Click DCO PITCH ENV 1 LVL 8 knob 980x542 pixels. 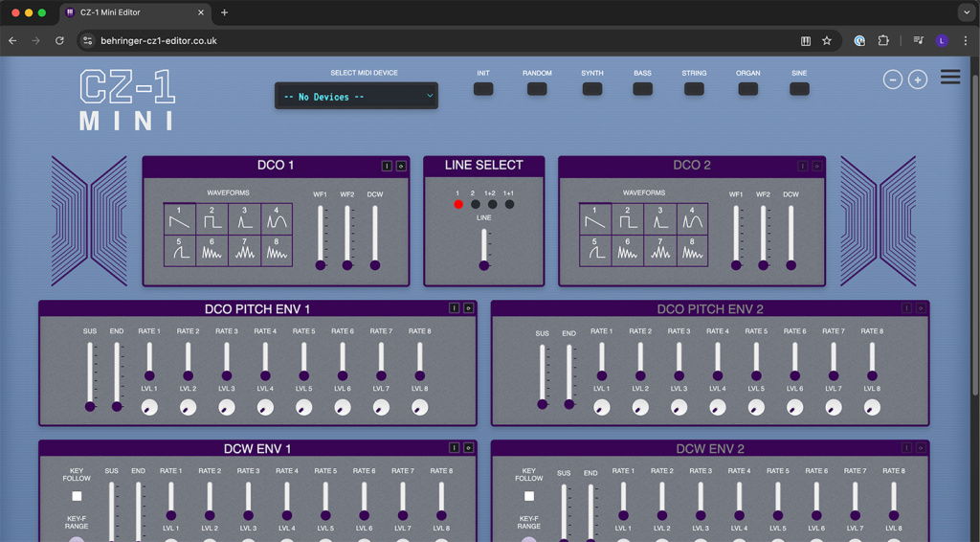coord(420,408)
